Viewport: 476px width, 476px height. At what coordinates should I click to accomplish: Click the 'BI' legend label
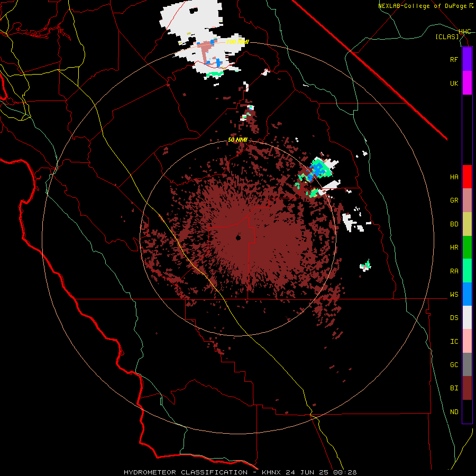pyautogui.click(x=454, y=388)
